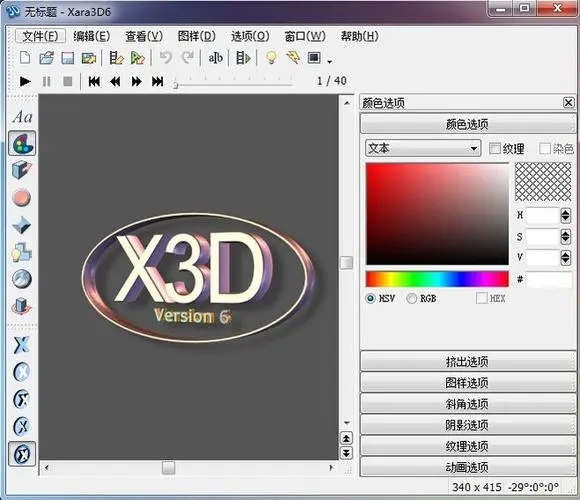Open text options with the Aa icon
The height and width of the screenshot is (500, 580).
click(x=22, y=117)
